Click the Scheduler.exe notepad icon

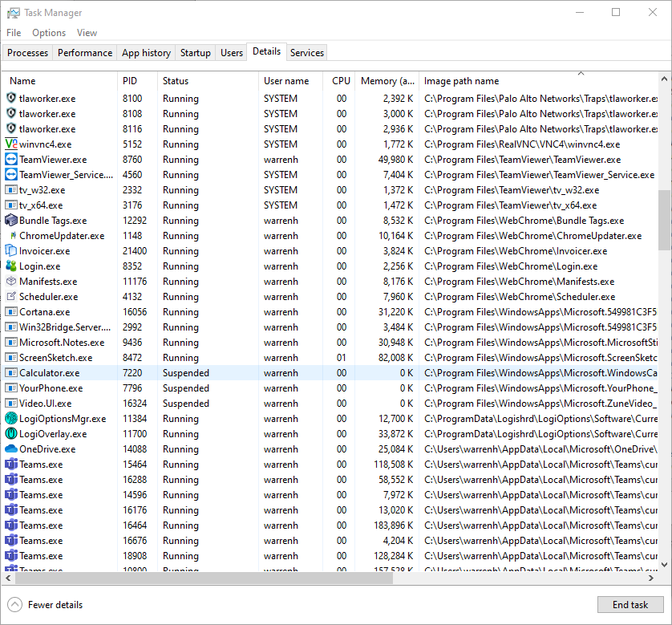tap(11, 296)
